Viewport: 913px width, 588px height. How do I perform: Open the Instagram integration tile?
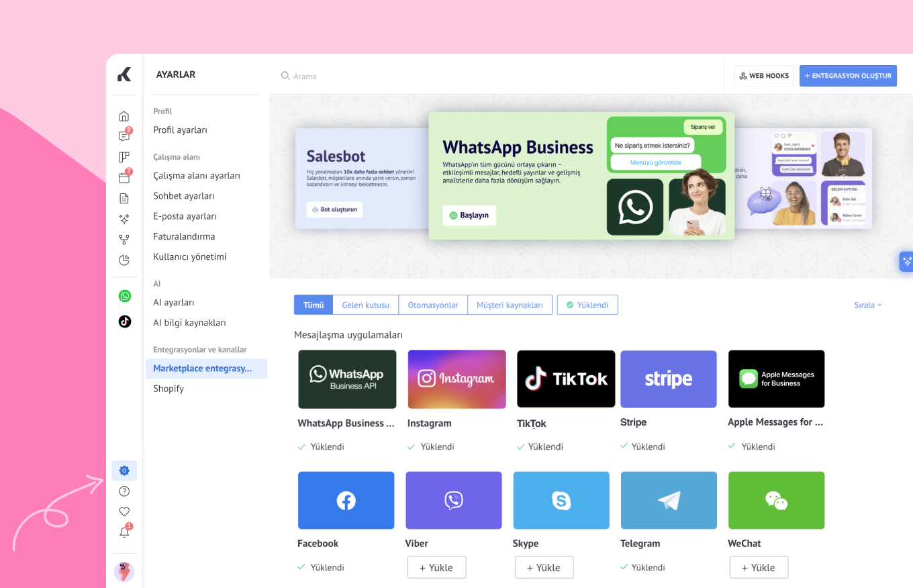coord(456,379)
